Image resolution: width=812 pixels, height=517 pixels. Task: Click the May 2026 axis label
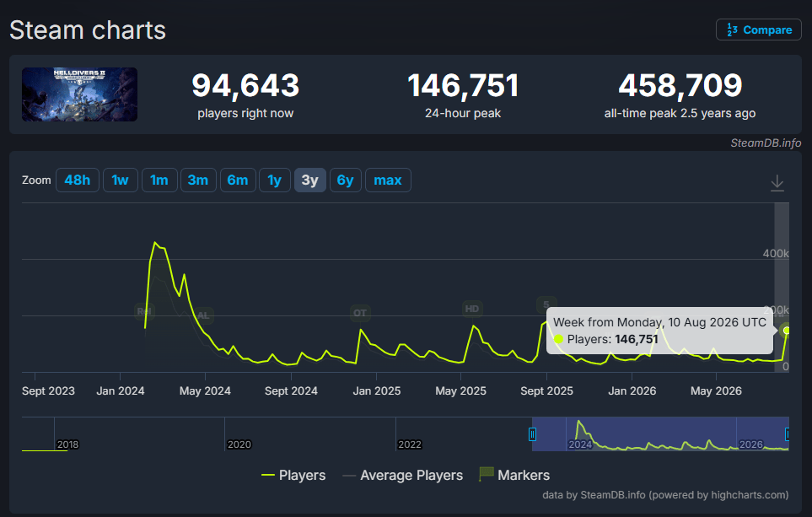(x=716, y=390)
